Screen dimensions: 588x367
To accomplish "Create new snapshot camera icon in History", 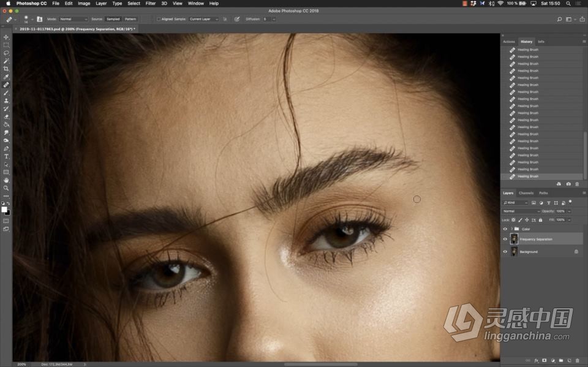I will (568, 184).
